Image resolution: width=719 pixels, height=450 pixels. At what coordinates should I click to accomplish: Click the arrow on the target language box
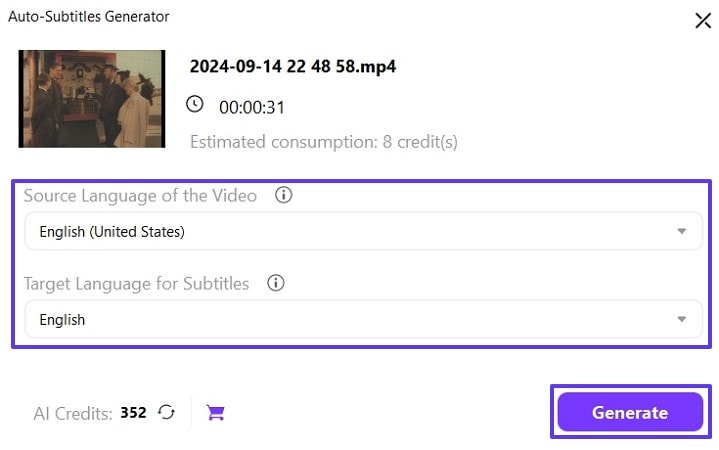[682, 320]
